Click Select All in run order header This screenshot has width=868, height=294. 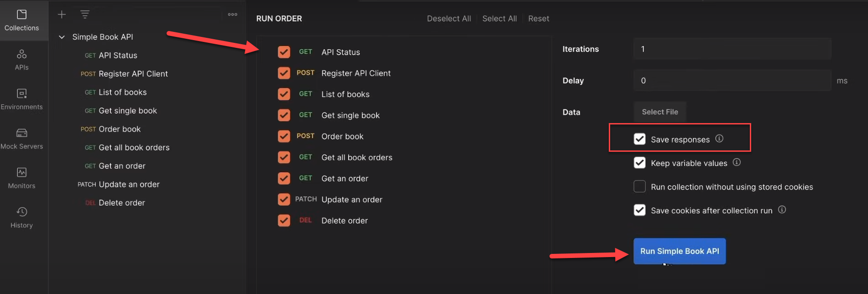pos(500,19)
